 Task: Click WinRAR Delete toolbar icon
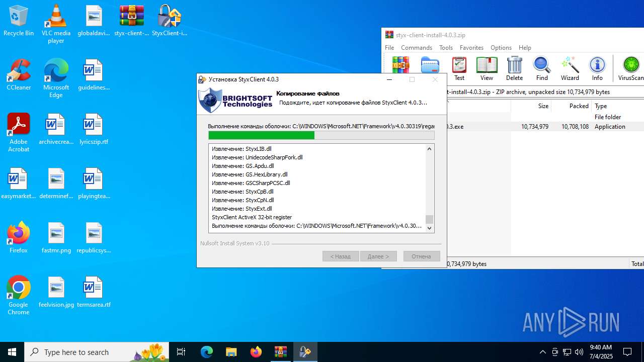tap(514, 69)
